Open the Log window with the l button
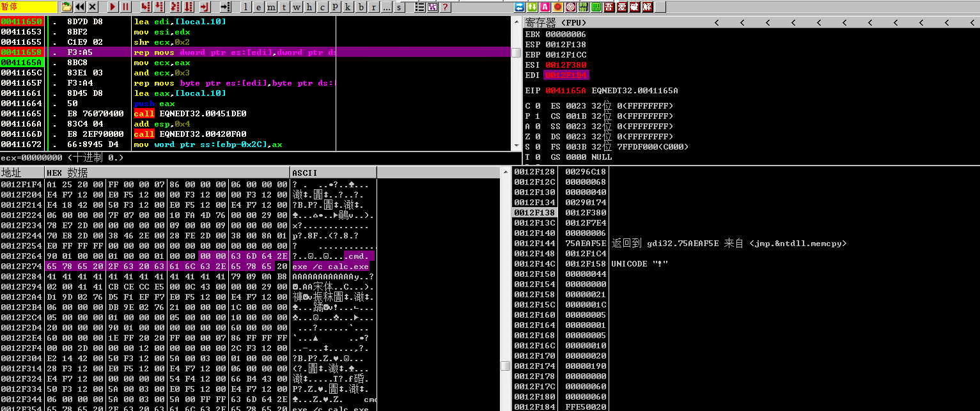Viewport: 980px width, 411px height. pos(245,7)
